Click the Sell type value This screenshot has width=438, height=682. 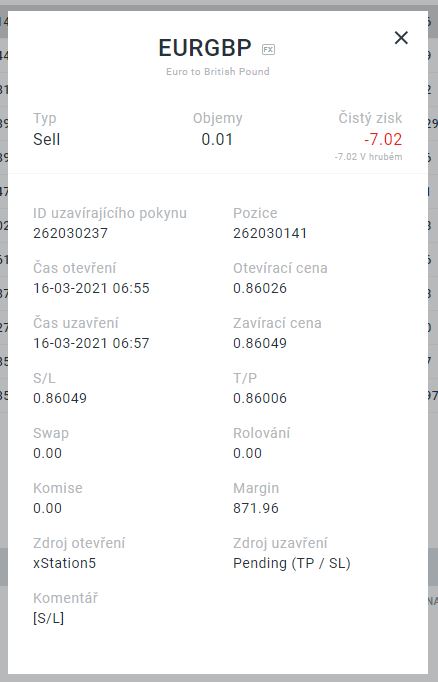(47, 140)
